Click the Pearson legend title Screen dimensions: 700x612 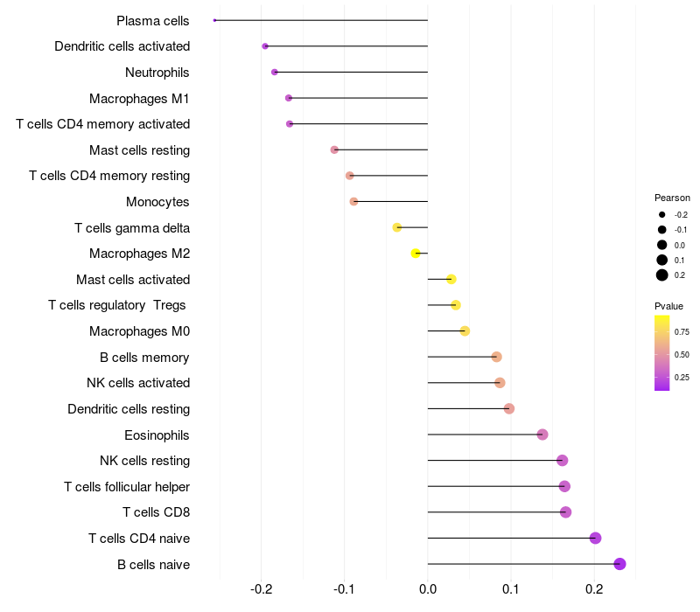(x=672, y=198)
